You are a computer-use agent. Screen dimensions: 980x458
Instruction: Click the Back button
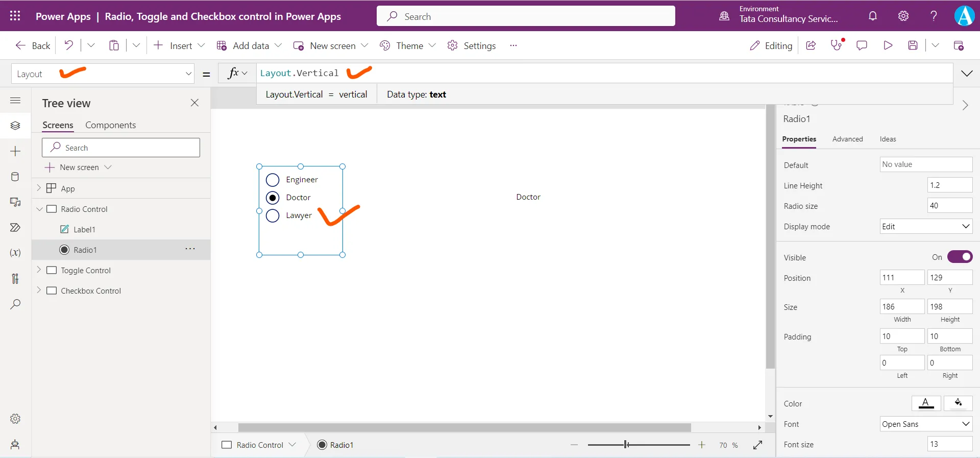point(33,45)
